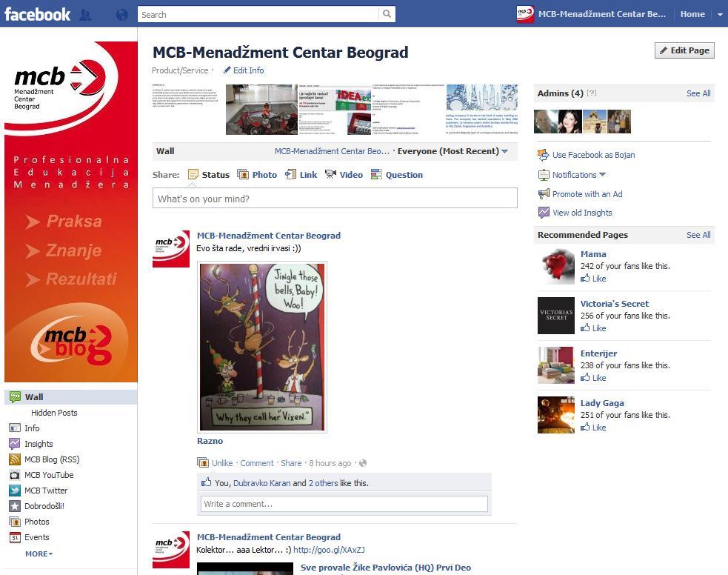Select the Question share option
Image resolution: width=728 pixels, height=575 pixels.
pos(397,175)
